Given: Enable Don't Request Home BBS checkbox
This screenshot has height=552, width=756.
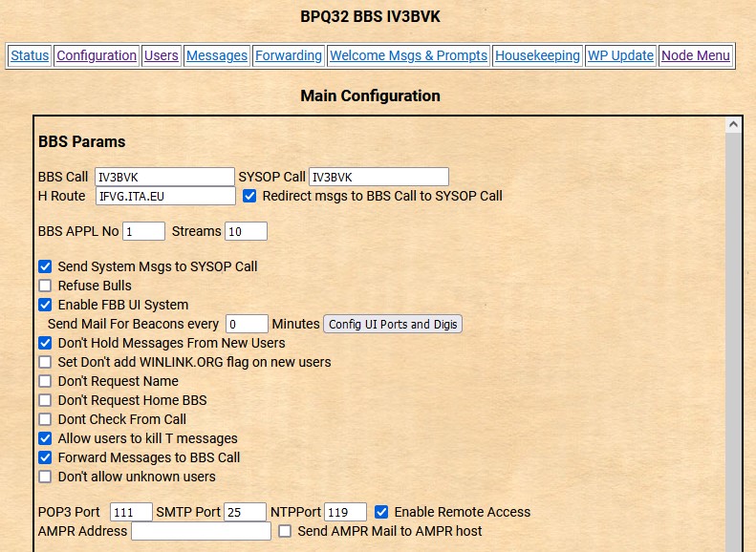Looking at the screenshot, I should 45,400.
